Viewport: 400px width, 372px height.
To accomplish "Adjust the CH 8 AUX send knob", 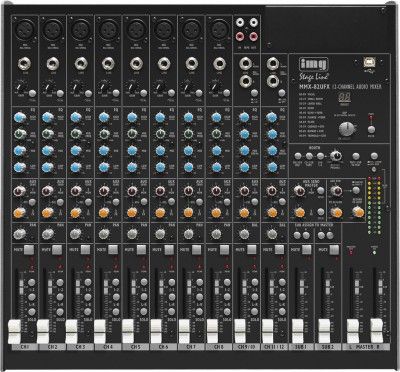I will pyautogui.click(x=216, y=191).
